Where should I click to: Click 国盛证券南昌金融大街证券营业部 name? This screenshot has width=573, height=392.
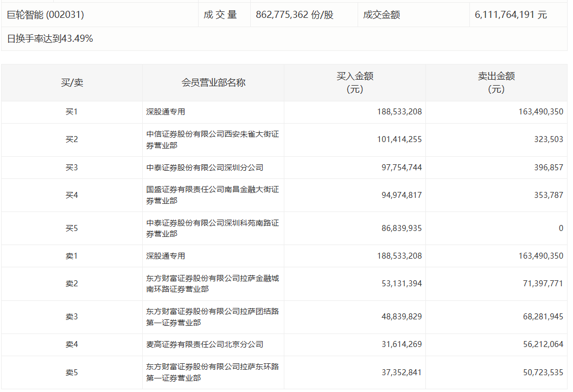213,195
